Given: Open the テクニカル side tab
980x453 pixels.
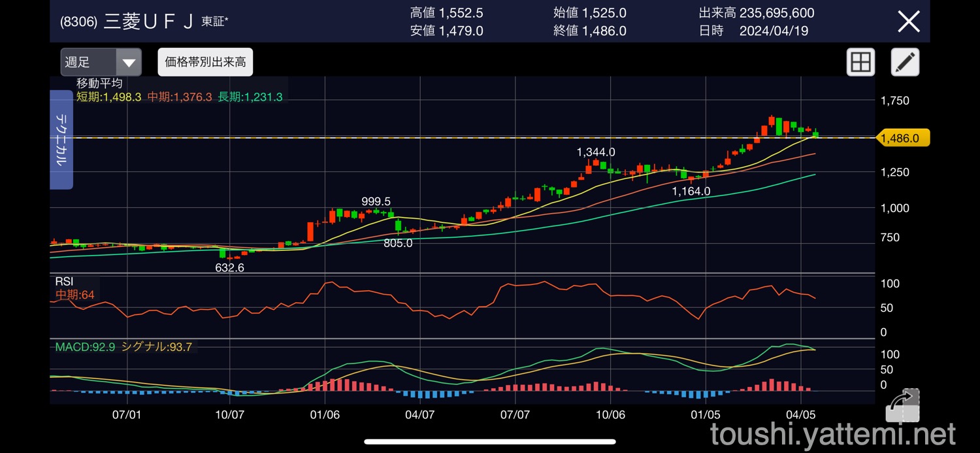Looking at the screenshot, I should 61,139.
